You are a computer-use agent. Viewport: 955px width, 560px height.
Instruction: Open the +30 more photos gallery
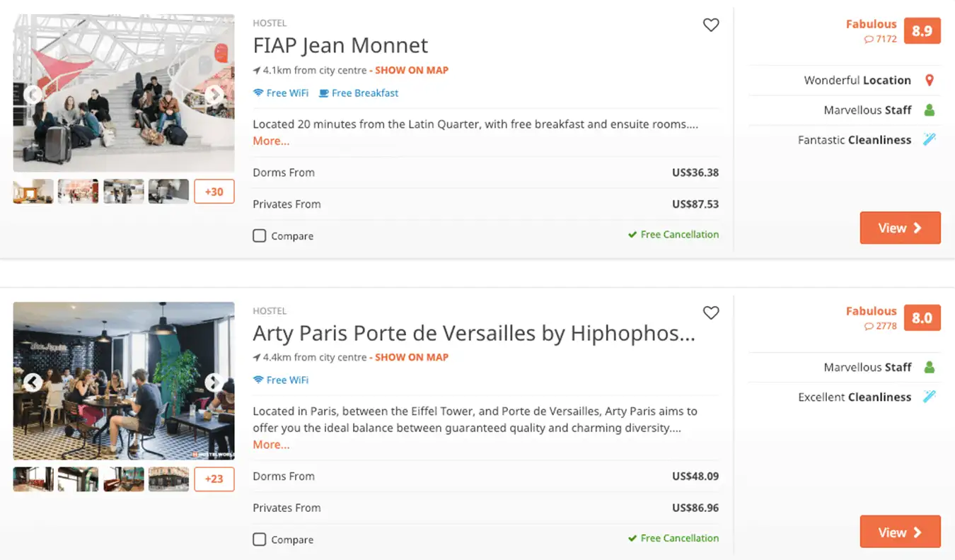click(x=214, y=192)
